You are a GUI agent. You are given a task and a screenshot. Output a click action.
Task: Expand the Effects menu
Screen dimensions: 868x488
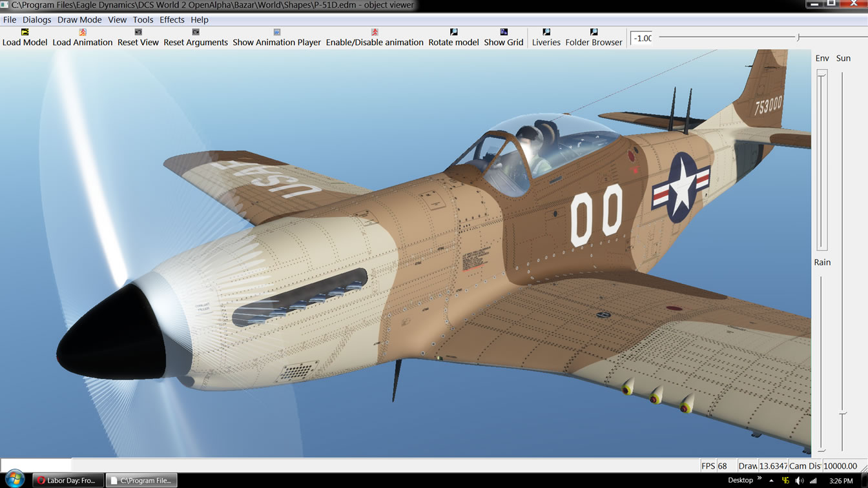point(172,20)
